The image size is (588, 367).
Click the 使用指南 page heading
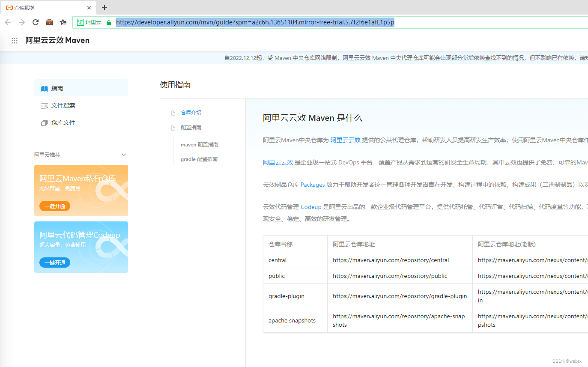click(175, 85)
